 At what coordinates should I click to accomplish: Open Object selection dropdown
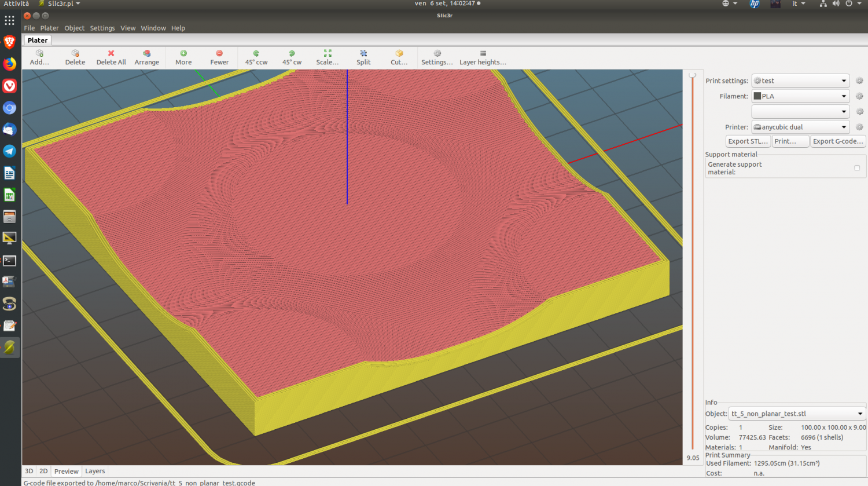point(797,414)
